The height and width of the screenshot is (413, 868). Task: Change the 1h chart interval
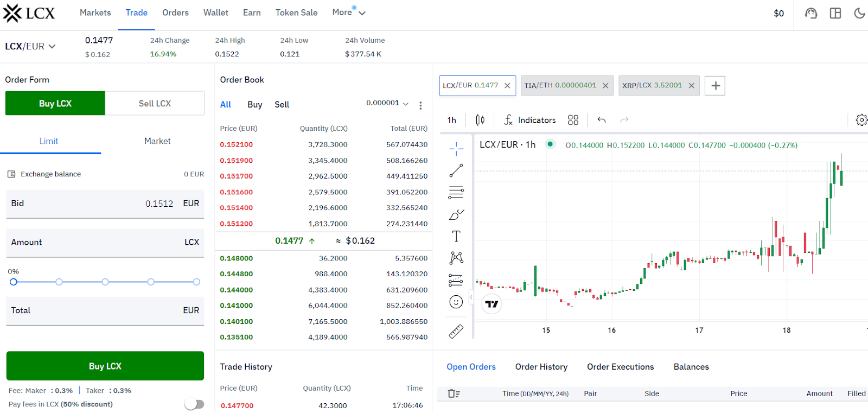[x=452, y=120]
